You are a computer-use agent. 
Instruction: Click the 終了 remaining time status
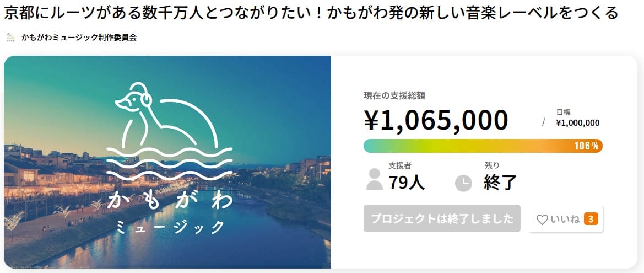500,182
